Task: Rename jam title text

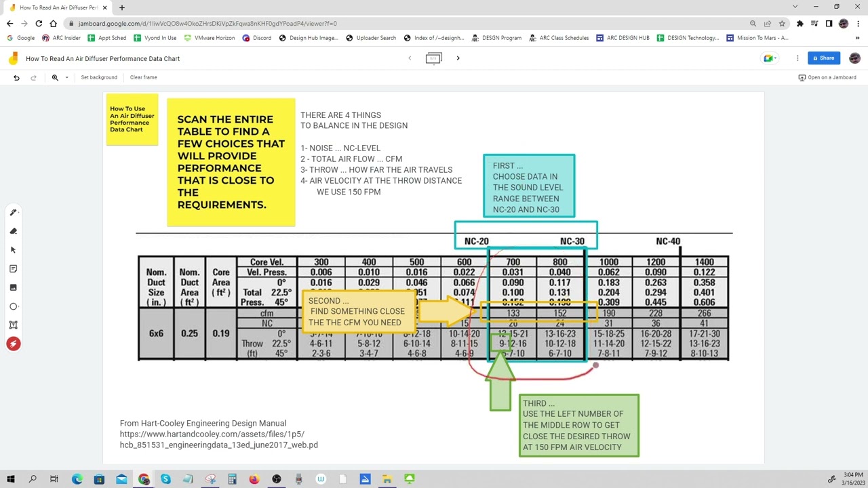Action: tap(102, 59)
